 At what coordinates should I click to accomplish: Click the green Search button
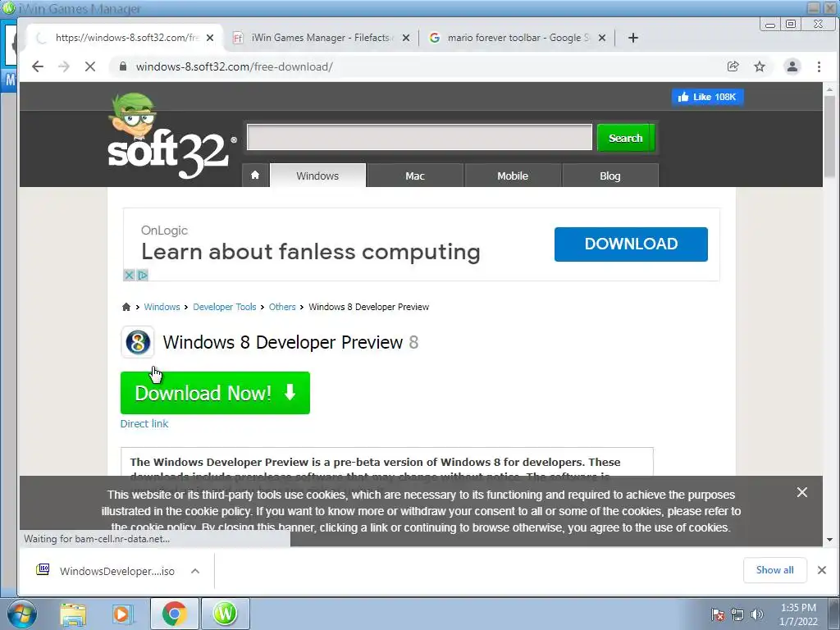click(626, 138)
